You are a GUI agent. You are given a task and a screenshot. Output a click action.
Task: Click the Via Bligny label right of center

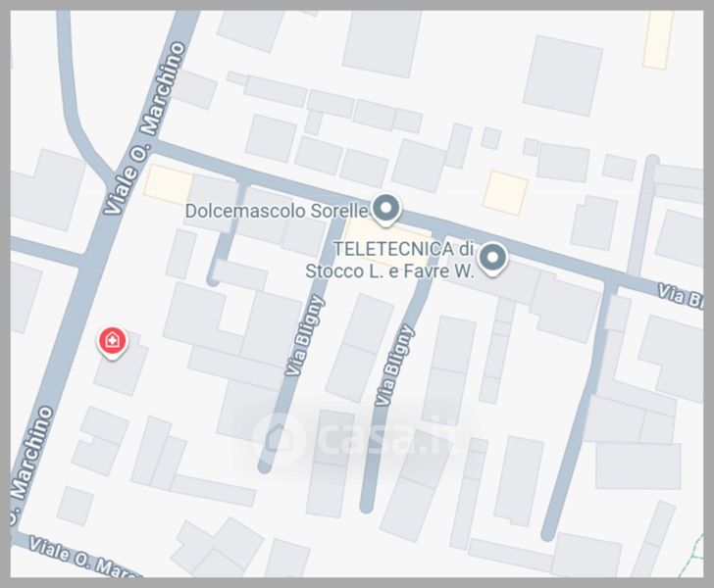pos(394,365)
